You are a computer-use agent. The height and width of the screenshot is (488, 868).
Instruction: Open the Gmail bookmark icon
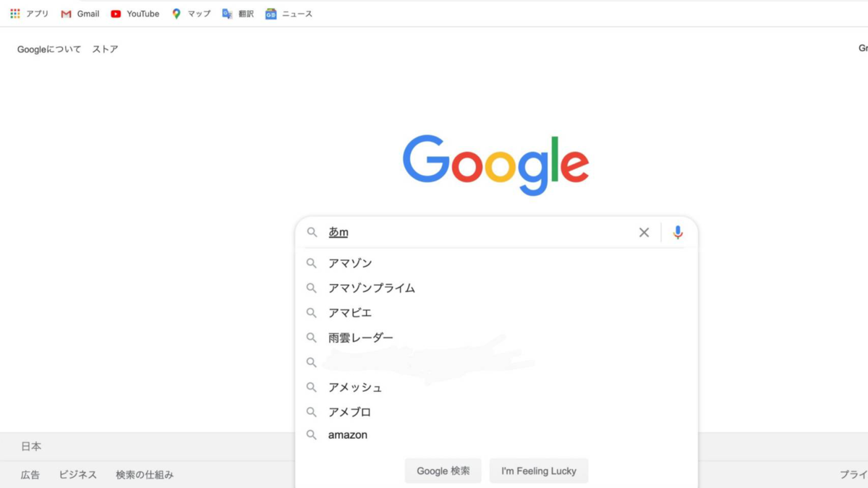pyautogui.click(x=66, y=14)
